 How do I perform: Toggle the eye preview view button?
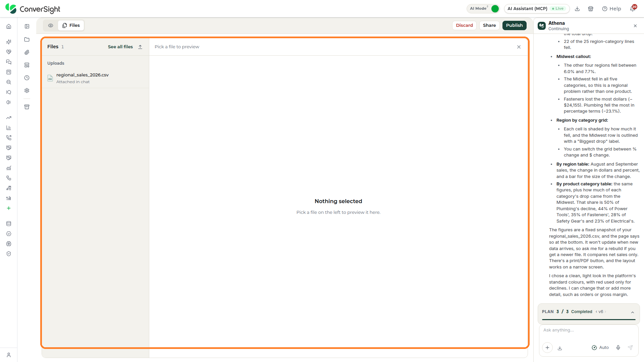pyautogui.click(x=51, y=25)
